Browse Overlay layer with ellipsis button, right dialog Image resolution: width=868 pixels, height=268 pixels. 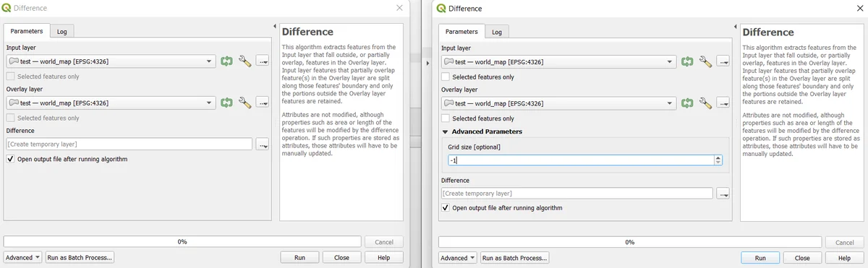tap(723, 103)
